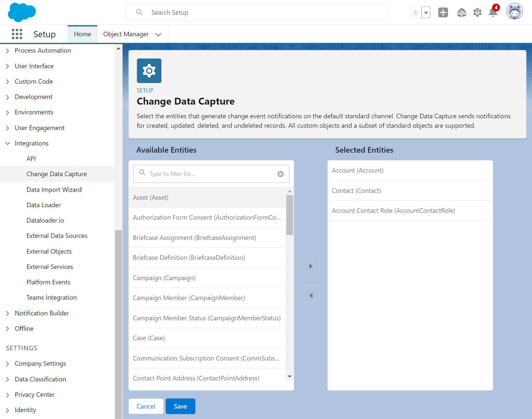Cancel the entity selection changes
532x419 pixels.
146,406
